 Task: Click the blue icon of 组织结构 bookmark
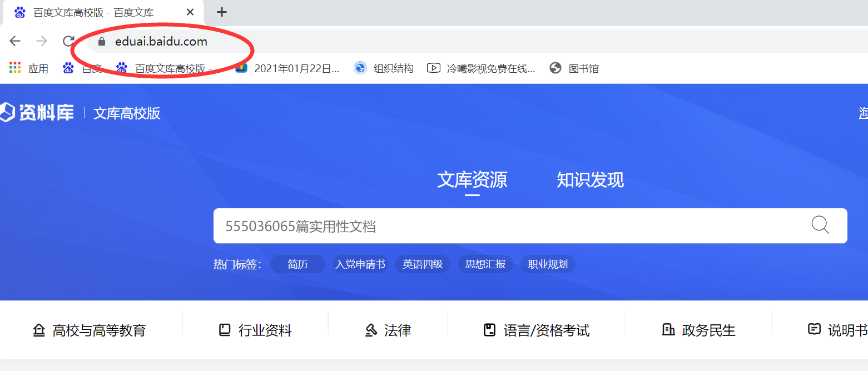(x=360, y=68)
